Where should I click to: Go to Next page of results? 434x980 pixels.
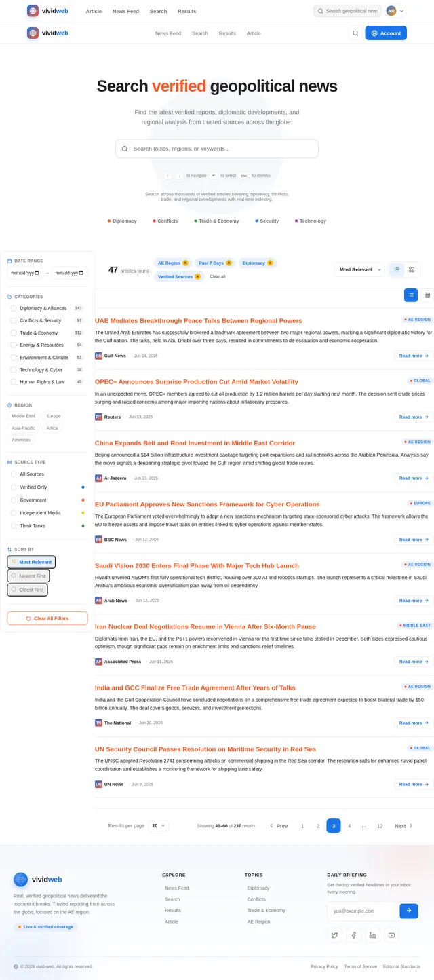coord(403,826)
